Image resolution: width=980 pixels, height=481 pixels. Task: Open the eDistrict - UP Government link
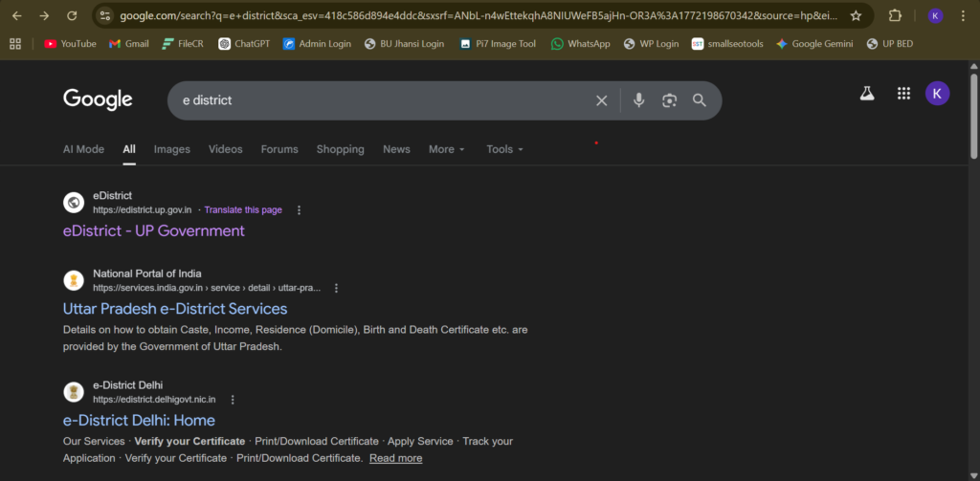(154, 230)
